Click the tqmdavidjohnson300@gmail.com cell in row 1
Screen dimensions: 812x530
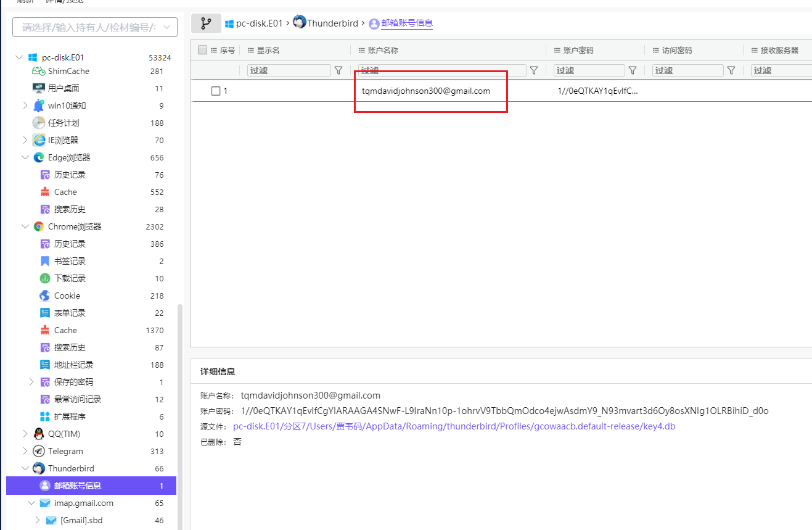click(x=426, y=91)
